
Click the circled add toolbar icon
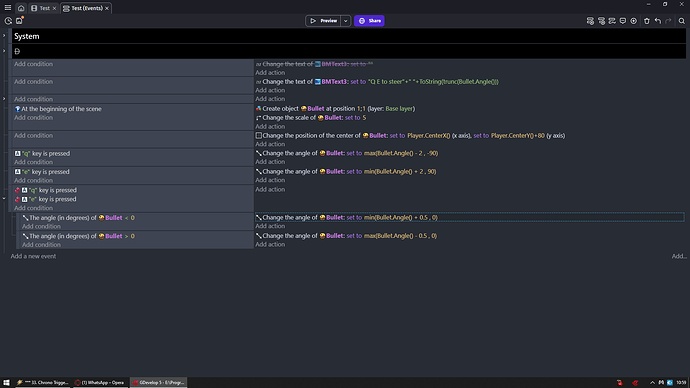click(634, 21)
